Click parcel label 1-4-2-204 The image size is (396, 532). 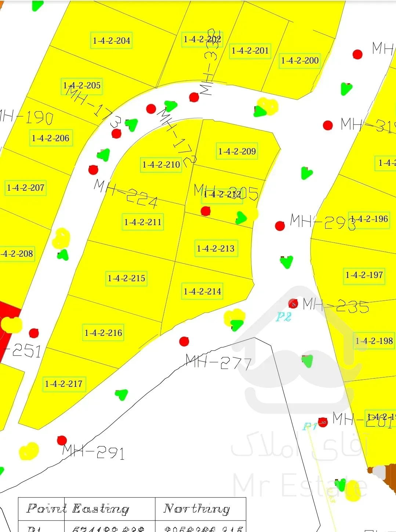coord(111,41)
